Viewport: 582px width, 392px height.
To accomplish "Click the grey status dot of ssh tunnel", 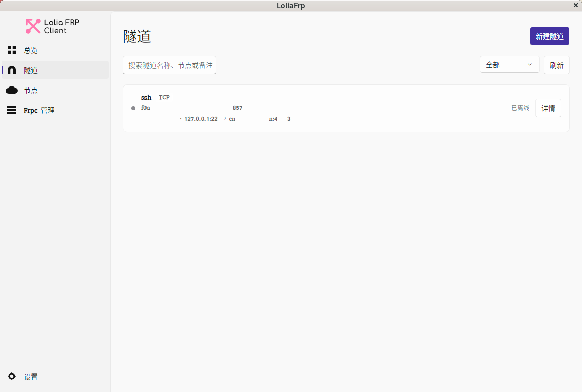I will click(x=133, y=108).
